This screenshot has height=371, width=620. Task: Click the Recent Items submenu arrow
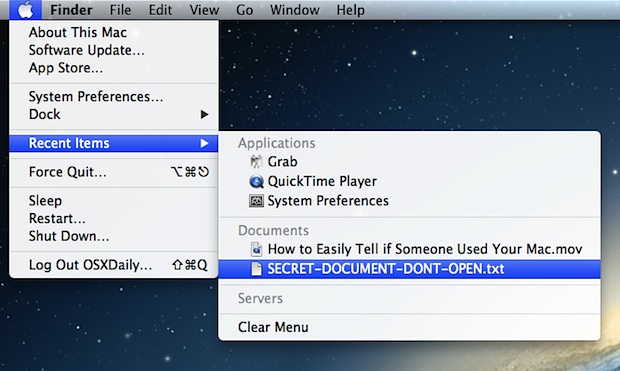(x=204, y=143)
